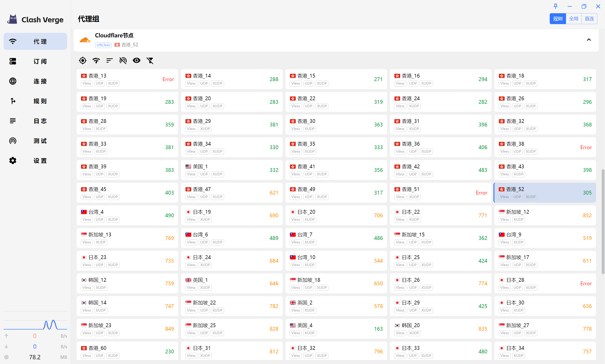605x364 pixels.
Task: Select proxy node 香港_15
Action: pyautogui.click(x=336, y=79)
